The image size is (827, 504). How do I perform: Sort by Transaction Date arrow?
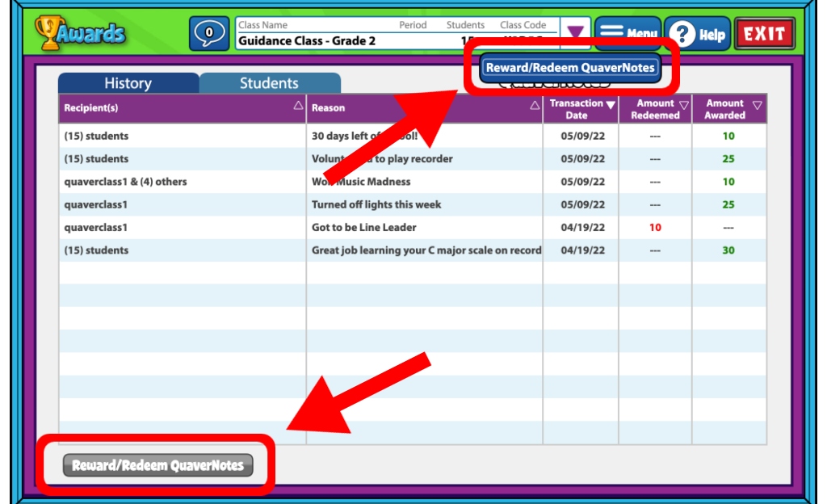pyautogui.click(x=611, y=105)
